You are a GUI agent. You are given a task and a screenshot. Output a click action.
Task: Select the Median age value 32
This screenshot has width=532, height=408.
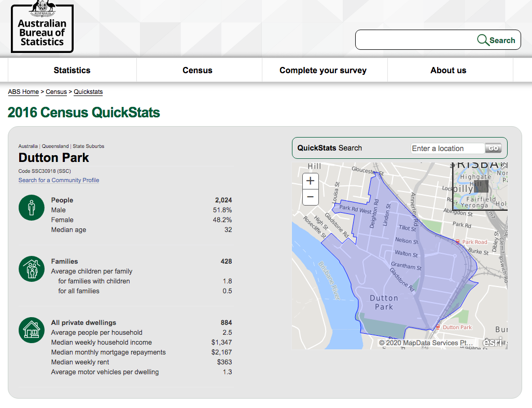point(228,229)
